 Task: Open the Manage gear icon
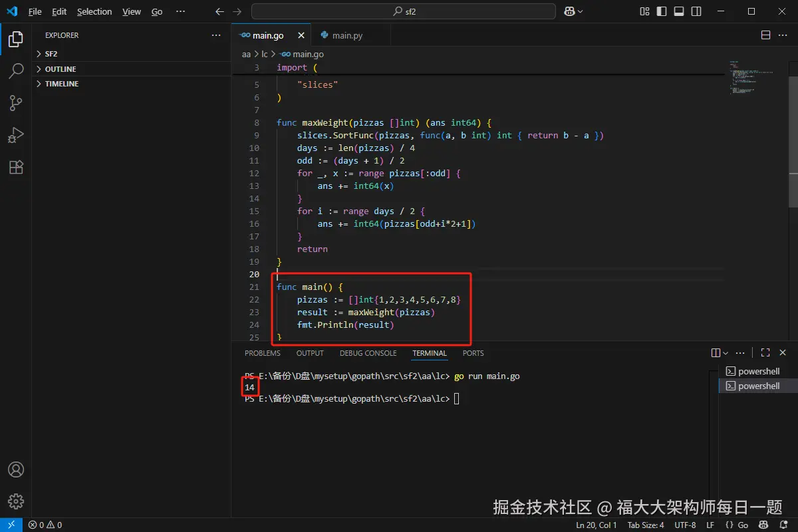pyautogui.click(x=16, y=501)
